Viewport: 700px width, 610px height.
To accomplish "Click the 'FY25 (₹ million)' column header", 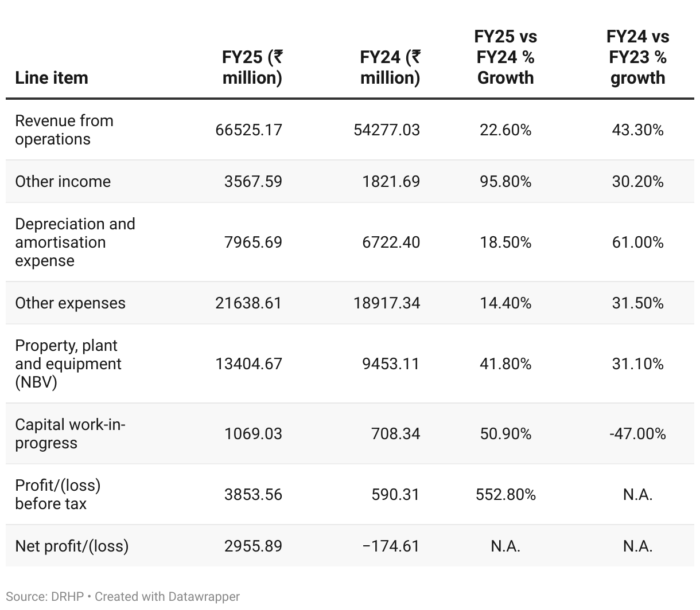I will pyautogui.click(x=252, y=68).
